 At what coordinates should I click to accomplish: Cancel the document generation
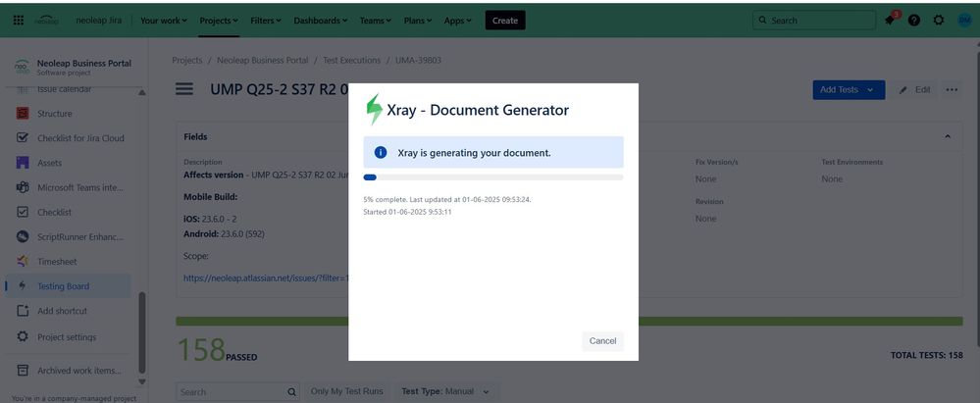(x=602, y=341)
